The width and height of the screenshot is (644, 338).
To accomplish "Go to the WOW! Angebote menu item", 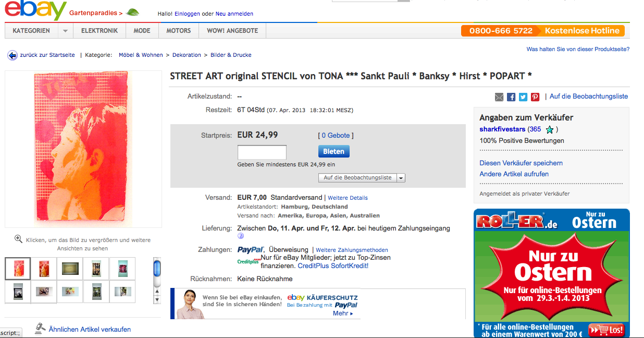I will coord(232,31).
